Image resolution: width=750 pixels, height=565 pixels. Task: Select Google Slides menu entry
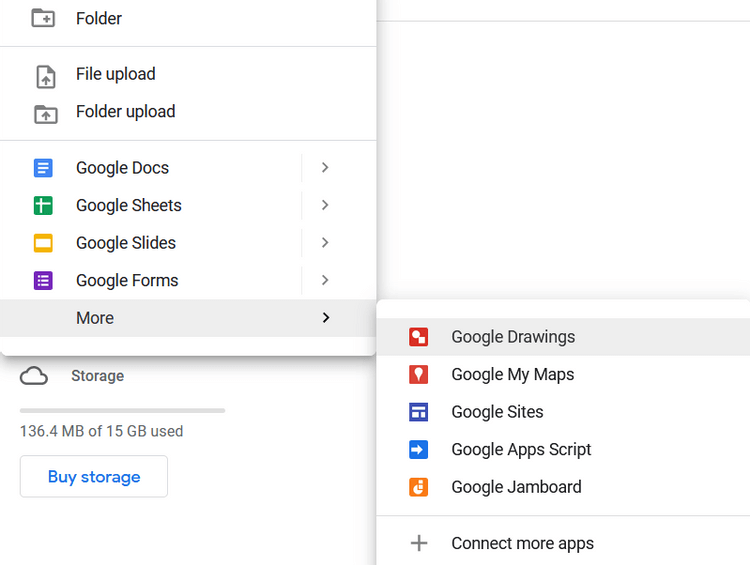pyautogui.click(x=188, y=243)
